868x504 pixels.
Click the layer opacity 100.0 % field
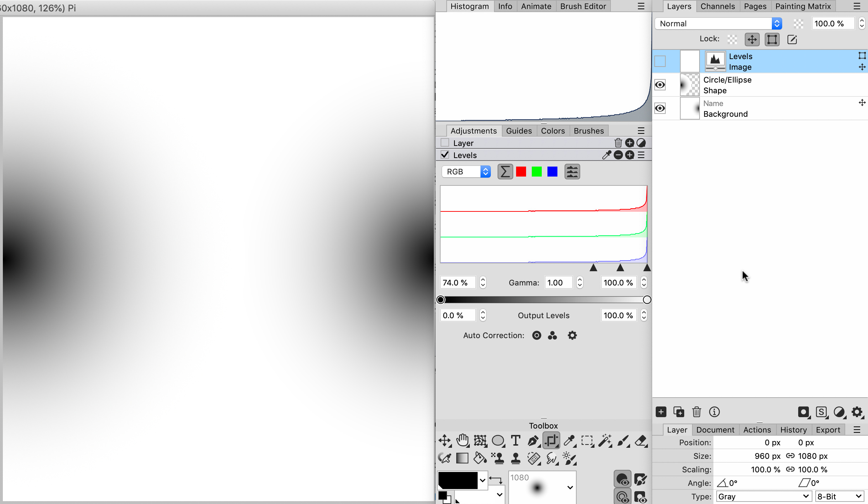833,23
